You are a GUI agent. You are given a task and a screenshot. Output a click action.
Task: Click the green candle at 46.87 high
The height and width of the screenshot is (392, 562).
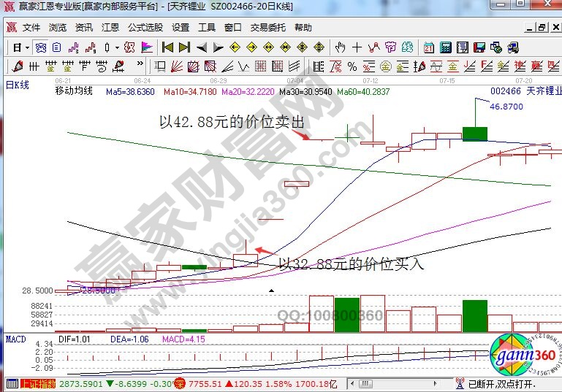pos(474,134)
